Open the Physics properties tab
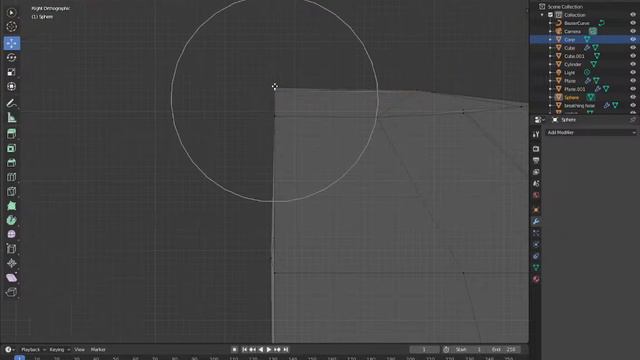The height and width of the screenshot is (360, 640). [536, 244]
